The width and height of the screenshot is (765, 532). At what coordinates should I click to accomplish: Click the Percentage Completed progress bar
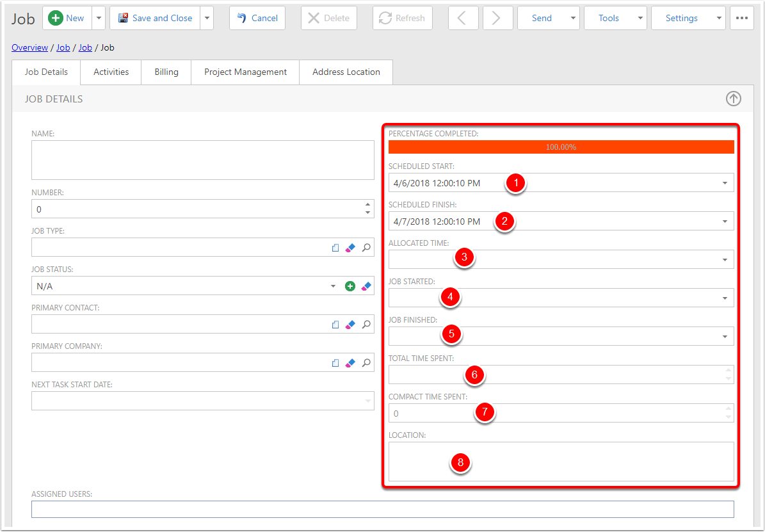pyautogui.click(x=561, y=147)
